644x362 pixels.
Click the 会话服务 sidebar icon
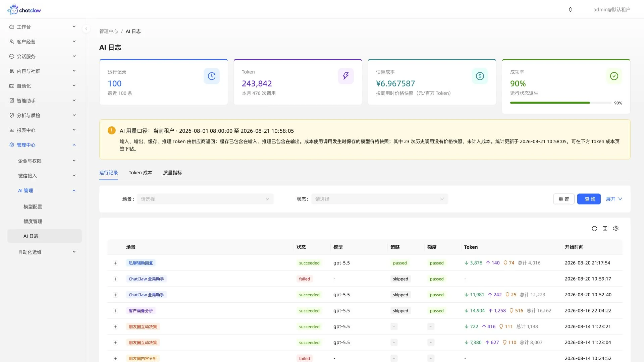[12, 56]
